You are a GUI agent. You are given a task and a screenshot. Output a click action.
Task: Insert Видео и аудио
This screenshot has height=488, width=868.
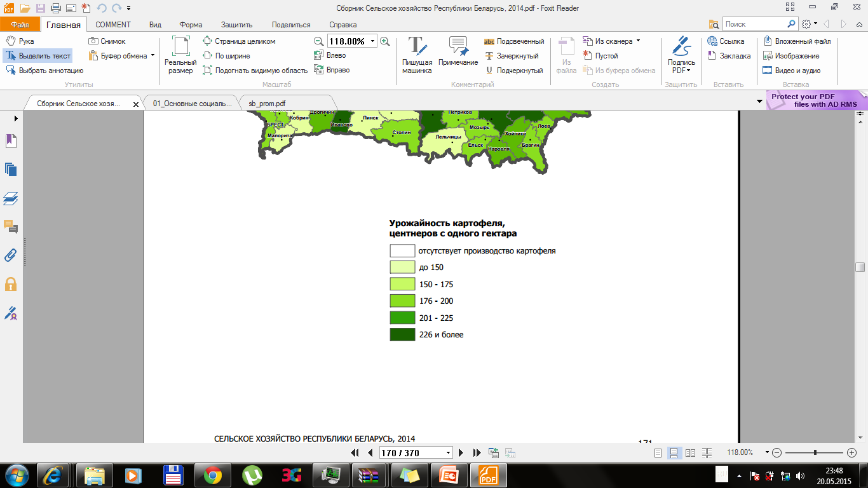pos(792,71)
